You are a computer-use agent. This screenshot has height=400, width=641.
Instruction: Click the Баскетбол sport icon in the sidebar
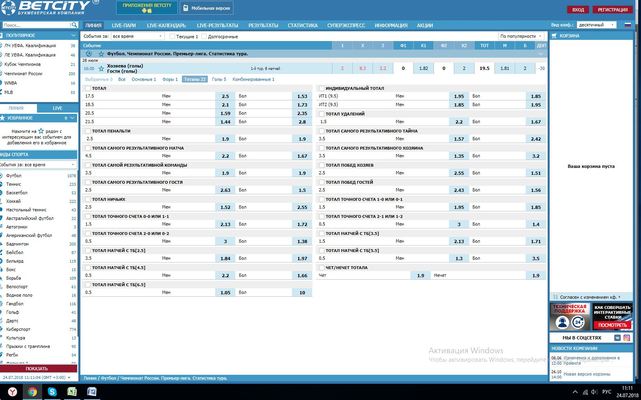[2, 193]
